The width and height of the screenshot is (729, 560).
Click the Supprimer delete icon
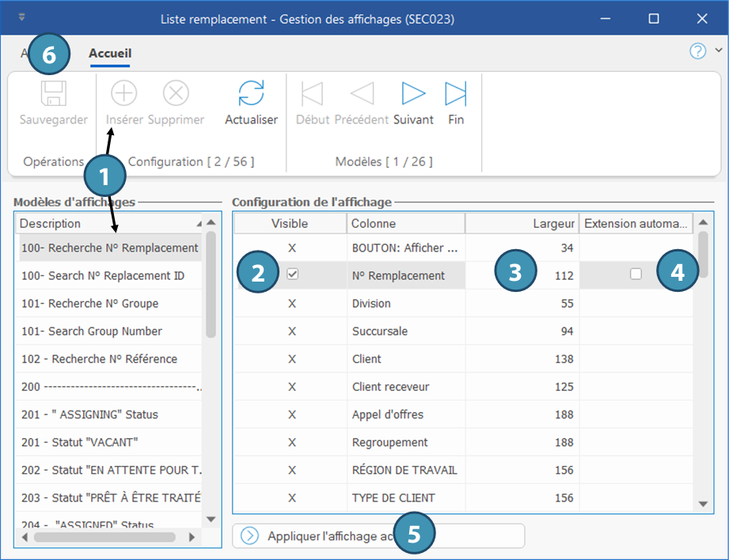(176, 94)
